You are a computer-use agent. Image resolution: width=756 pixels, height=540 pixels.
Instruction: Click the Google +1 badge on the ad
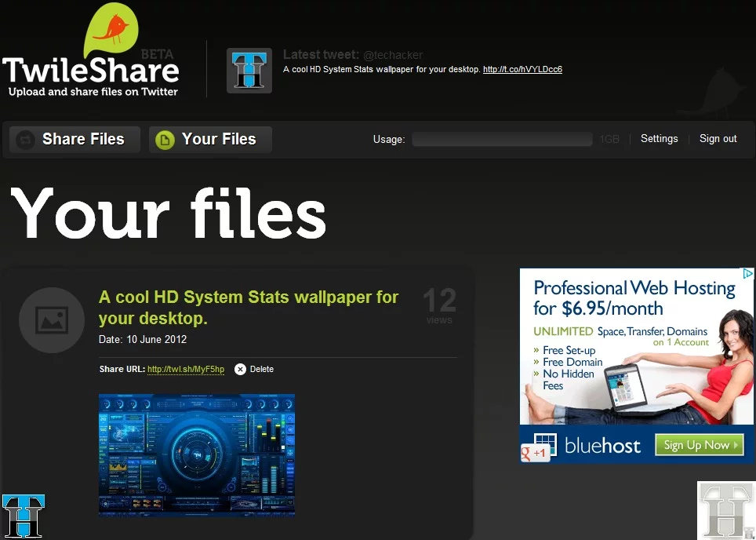click(x=535, y=453)
